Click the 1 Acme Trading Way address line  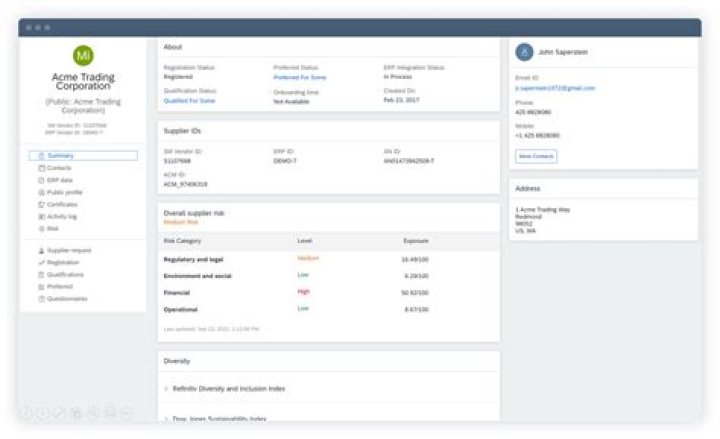(543, 210)
